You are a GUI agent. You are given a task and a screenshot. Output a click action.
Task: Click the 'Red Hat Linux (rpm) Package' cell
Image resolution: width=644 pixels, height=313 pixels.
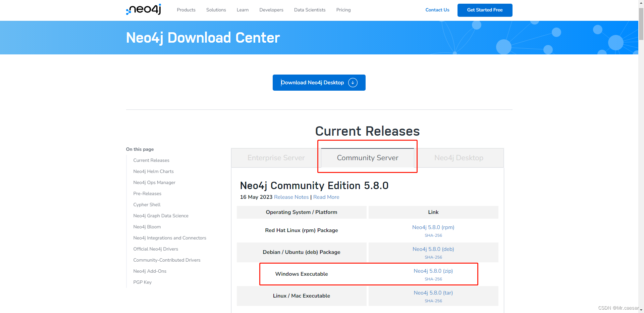[x=302, y=230]
